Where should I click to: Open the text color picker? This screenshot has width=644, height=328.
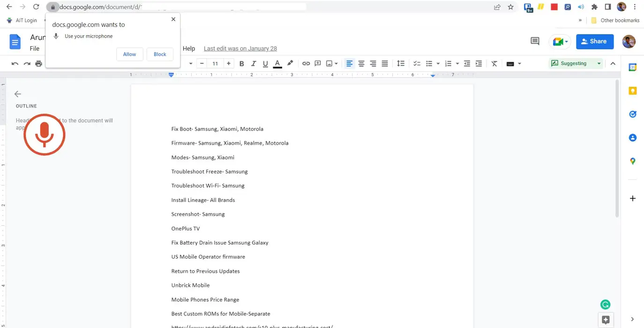coord(277,64)
